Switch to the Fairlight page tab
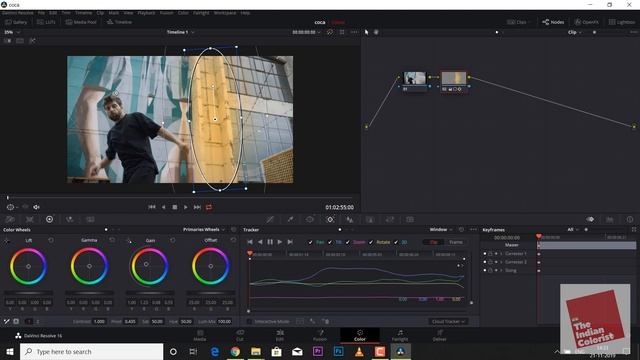The width and height of the screenshot is (640, 360). pyautogui.click(x=400, y=336)
